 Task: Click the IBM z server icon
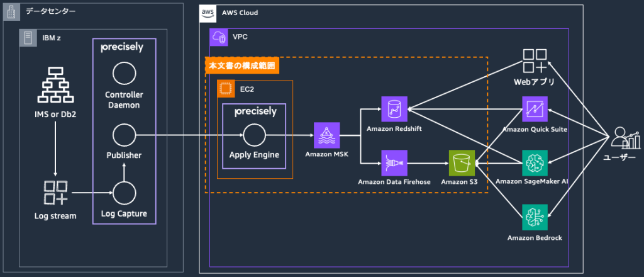click(28, 38)
